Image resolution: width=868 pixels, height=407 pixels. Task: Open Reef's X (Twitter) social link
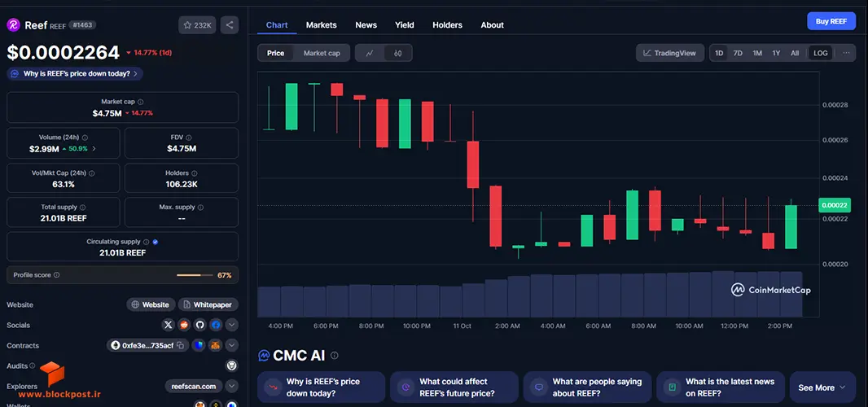point(169,325)
